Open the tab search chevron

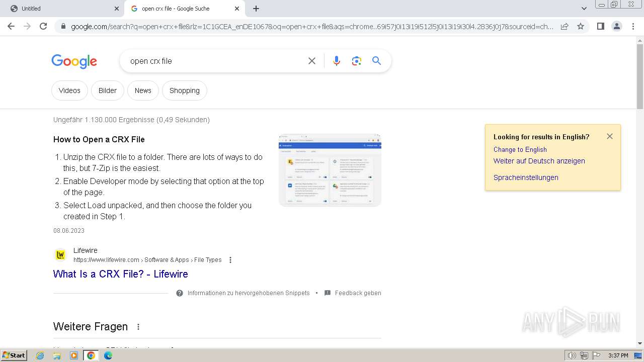tap(584, 9)
